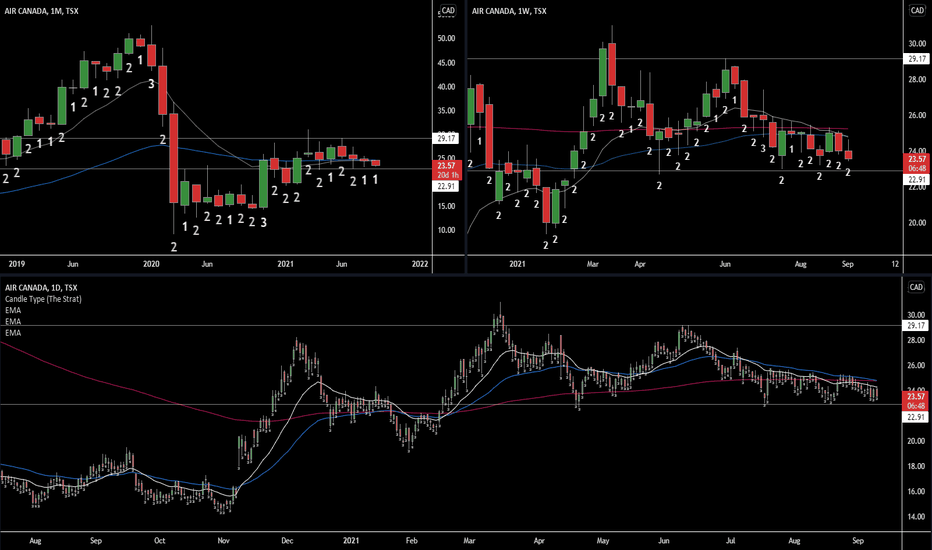
Task: Click Jul on daily chart time axis
Action: (731, 540)
